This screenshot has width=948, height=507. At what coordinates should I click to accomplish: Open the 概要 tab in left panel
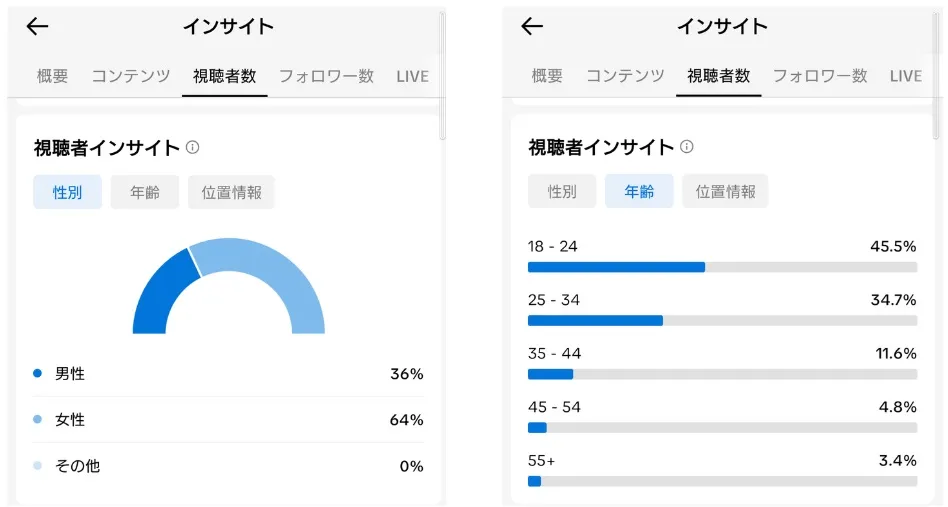point(52,76)
